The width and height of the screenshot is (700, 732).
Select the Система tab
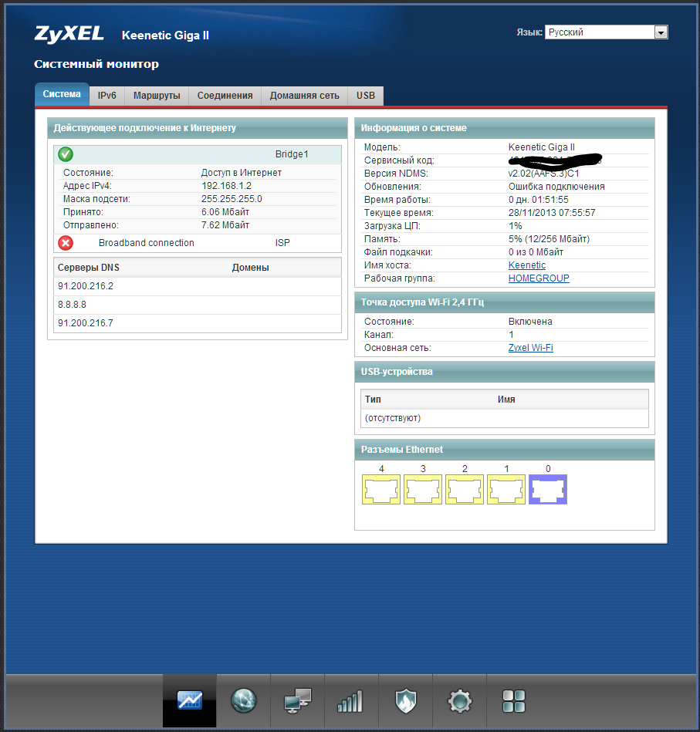pyautogui.click(x=62, y=94)
